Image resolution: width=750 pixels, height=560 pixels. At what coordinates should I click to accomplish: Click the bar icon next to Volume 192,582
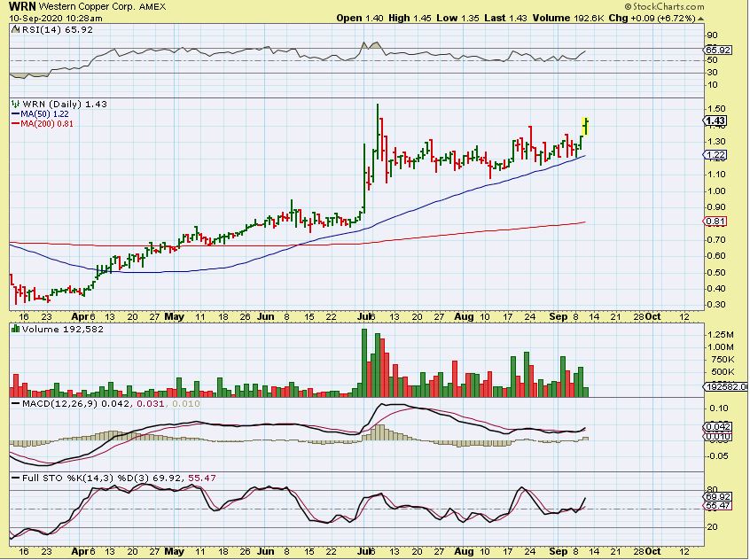point(16,329)
